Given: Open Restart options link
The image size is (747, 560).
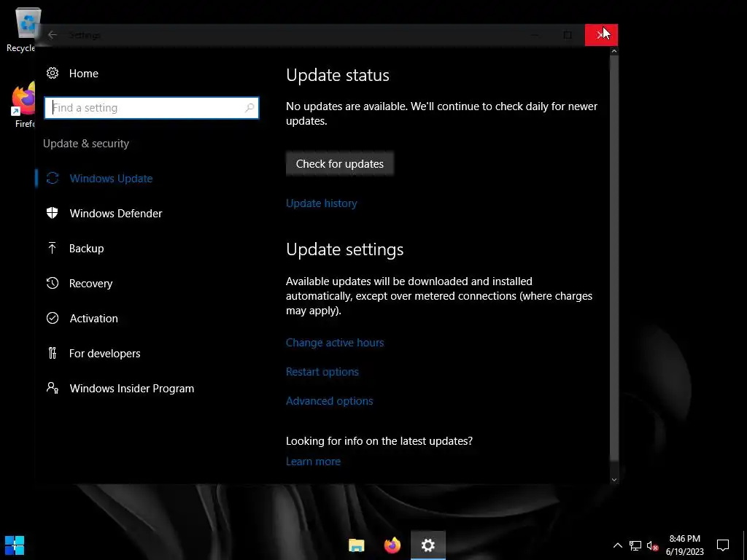Looking at the screenshot, I should (x=322, y=372).
